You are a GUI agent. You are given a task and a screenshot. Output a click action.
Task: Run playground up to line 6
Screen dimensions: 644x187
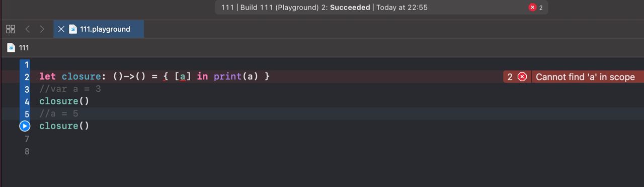coord(25,126)
